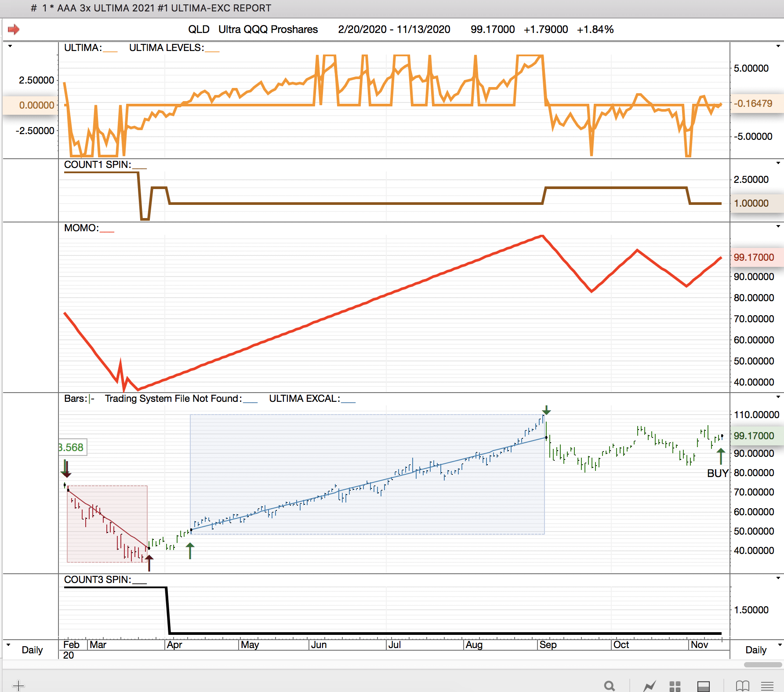
Task: Click the right Daily periodicity label
Action: 756,650
